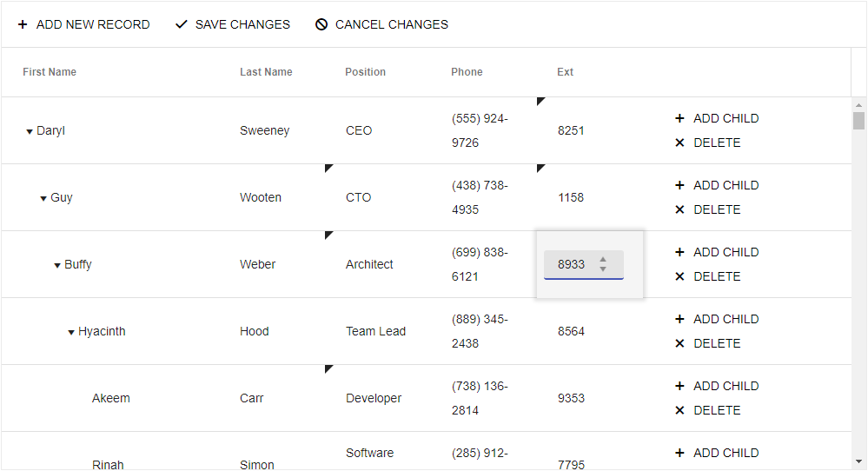The width and height of the screenshot is (868, 471).
Task: Sort by First Name column header
Action: (x=50, y=72)
